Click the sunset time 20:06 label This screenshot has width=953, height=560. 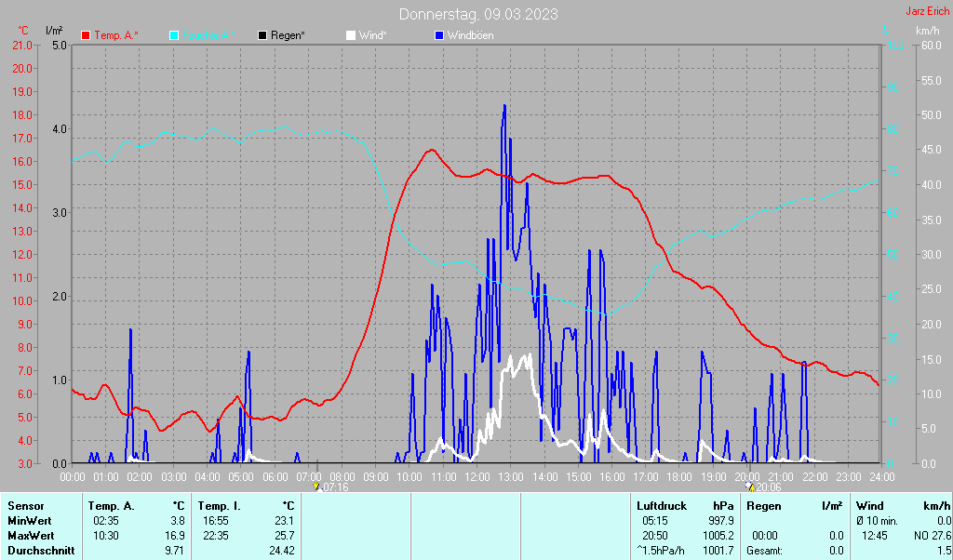[x=768, y=487]
